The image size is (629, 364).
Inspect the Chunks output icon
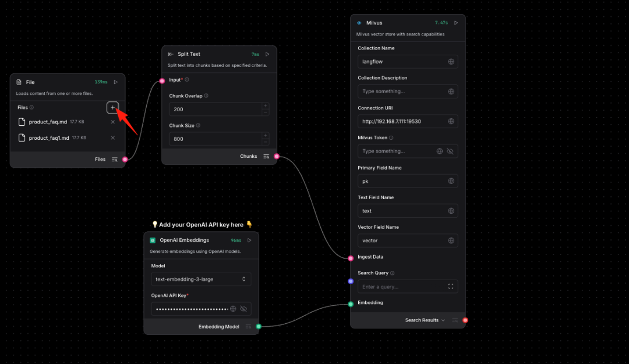(266, 157)
